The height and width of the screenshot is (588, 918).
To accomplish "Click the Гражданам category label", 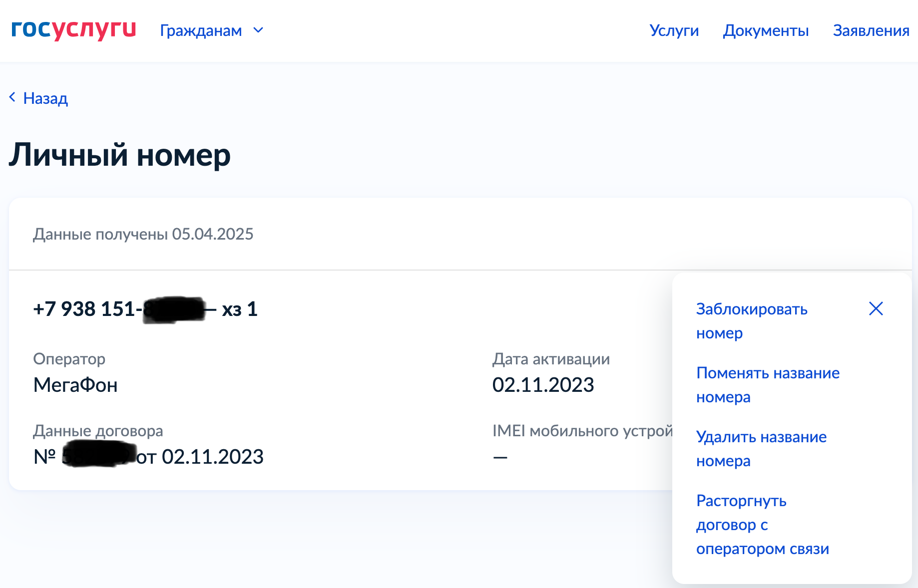I will point(201,30).
